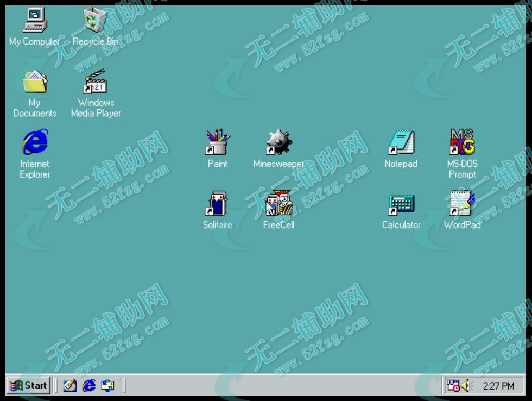
Task: Select the FreeCell shortcut icon
Action: (278, 203)
